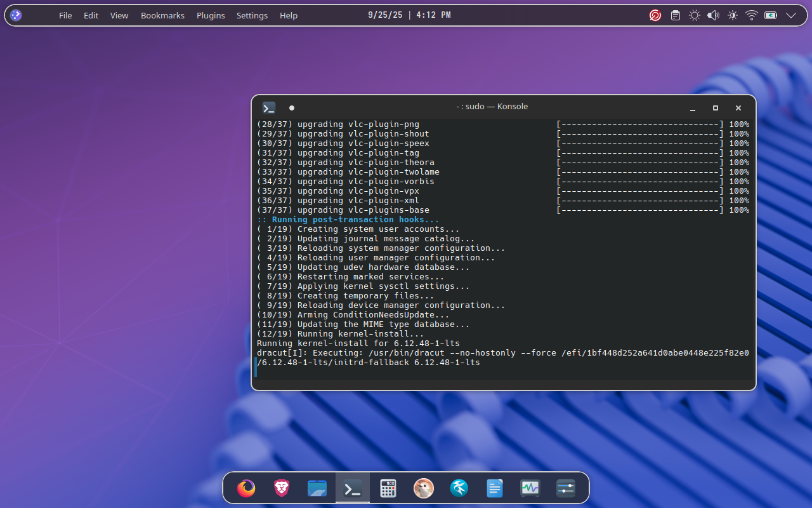Open the volume speaker icon in the panel
This screenshot has height=508, width=812.
[713, 15]
